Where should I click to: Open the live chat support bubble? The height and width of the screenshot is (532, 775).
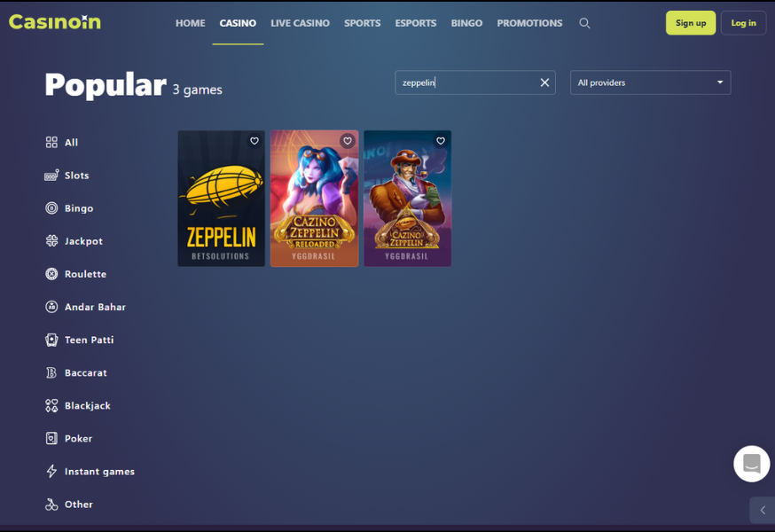(x=751, y=464)
